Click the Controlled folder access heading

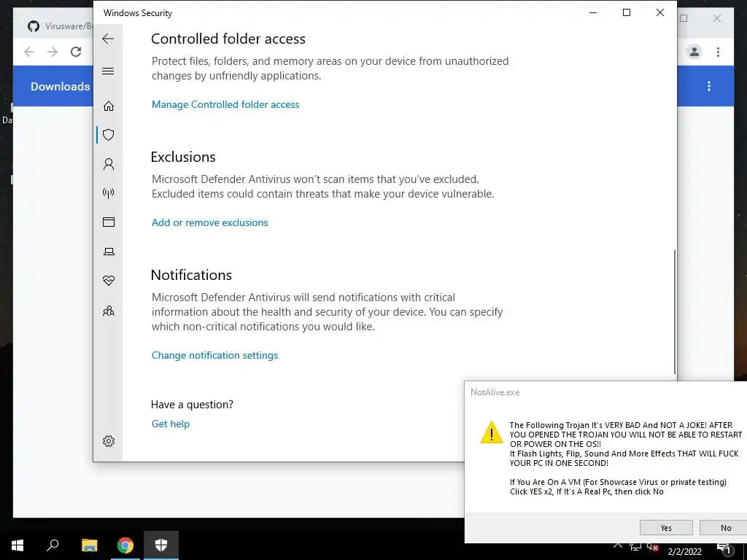click(228, 39)
